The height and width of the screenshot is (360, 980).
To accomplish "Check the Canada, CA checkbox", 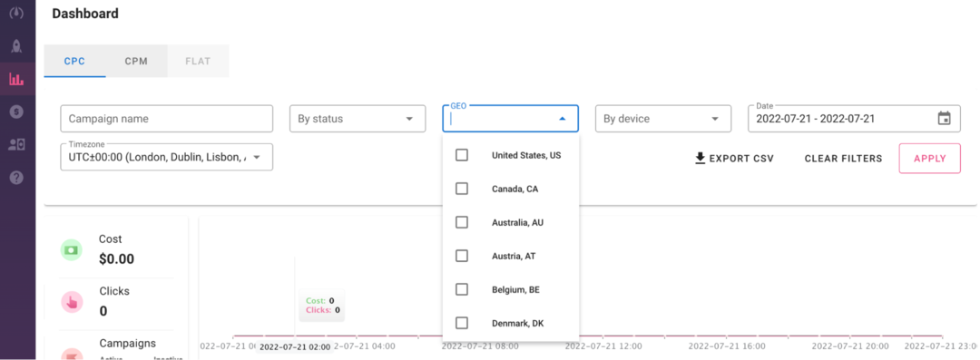I will coord(462,189).
